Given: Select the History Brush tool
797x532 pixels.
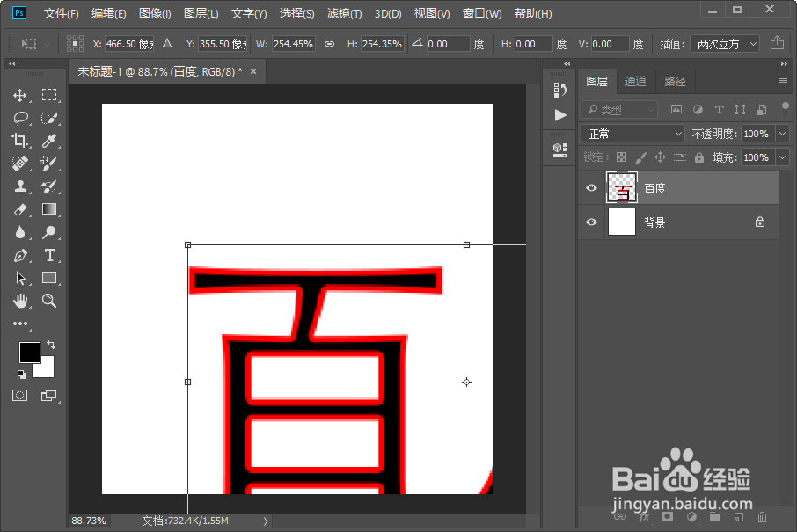Looking at the screenshot, I should tap(49, 186).
